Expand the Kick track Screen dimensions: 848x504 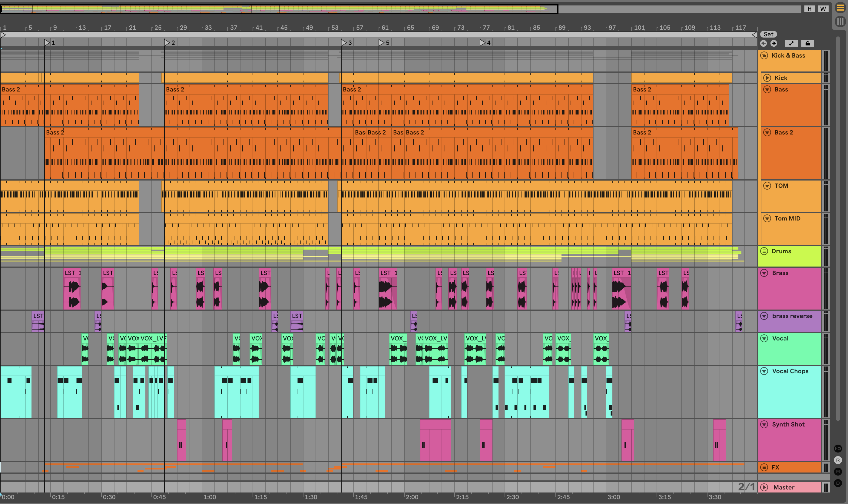click(x=767, y=78)
